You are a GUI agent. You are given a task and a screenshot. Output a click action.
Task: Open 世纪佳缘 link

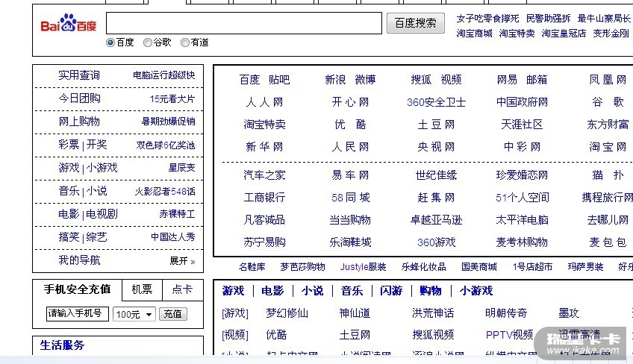(437, 175)
